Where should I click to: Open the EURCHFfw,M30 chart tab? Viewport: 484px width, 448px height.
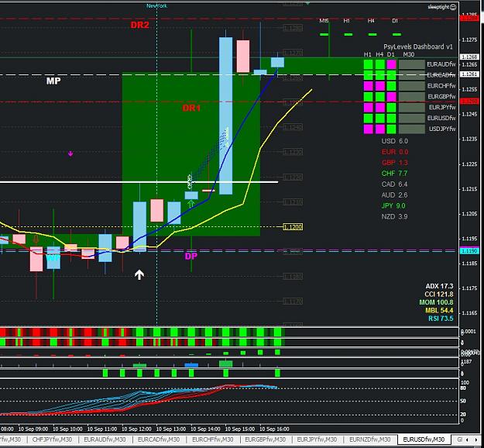coord(212,439)
